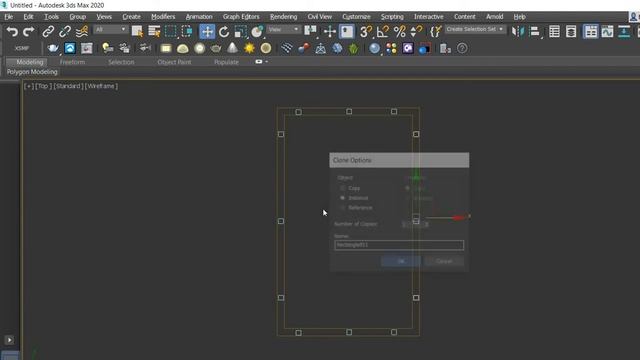Redo the last undone action
640x360 pixels.
click(x=29, y=31)
